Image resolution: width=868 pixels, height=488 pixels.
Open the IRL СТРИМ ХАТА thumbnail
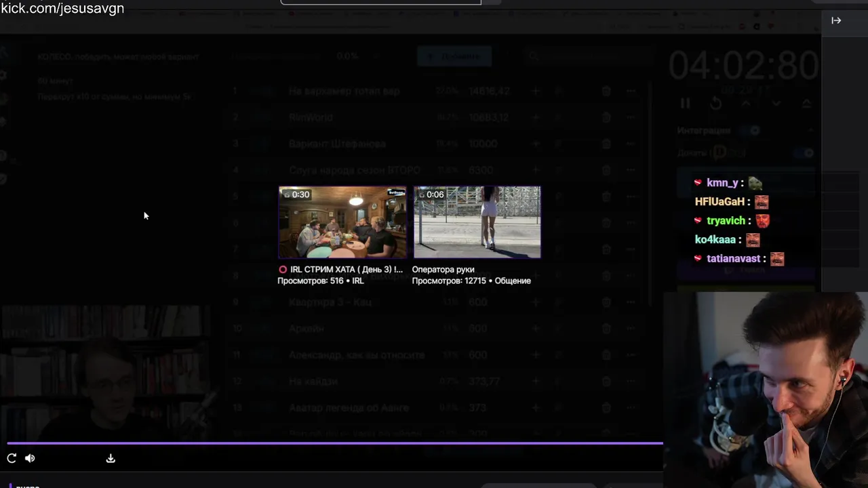pos(342,222)
